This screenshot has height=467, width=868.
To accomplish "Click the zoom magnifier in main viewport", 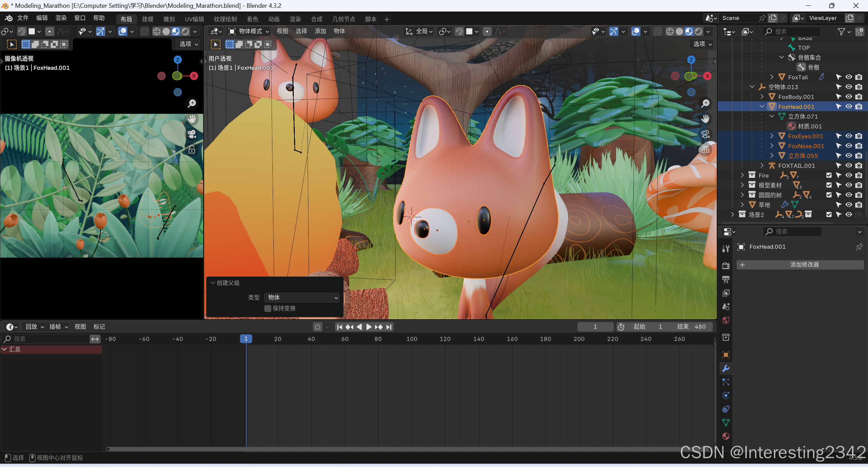I will 706,103.
